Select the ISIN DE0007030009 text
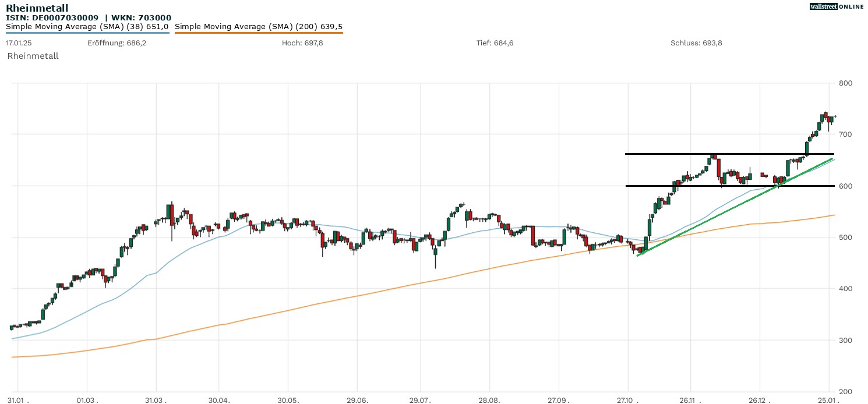 [x=52, y=18]
